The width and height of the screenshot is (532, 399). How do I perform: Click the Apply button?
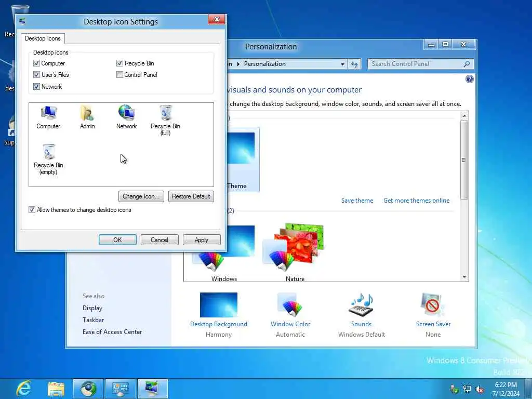tap(202, 240)
